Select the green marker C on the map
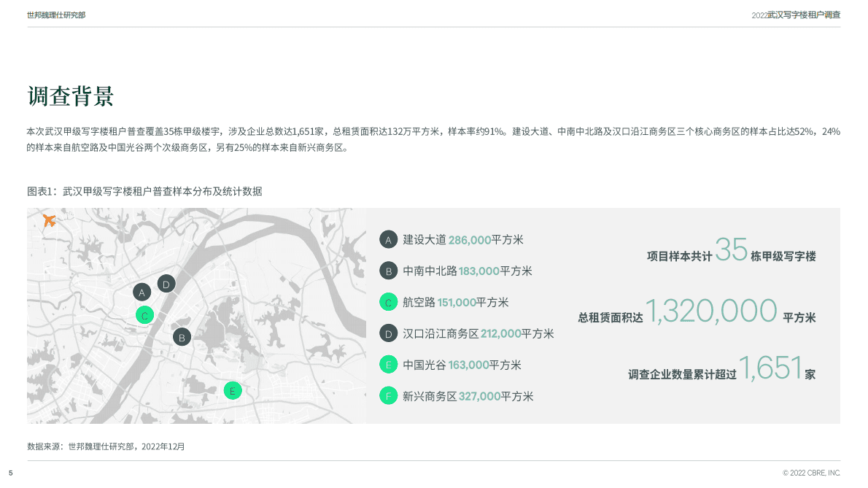The height and width of the screenshot is (488, 868). click(x=144, y=316)
